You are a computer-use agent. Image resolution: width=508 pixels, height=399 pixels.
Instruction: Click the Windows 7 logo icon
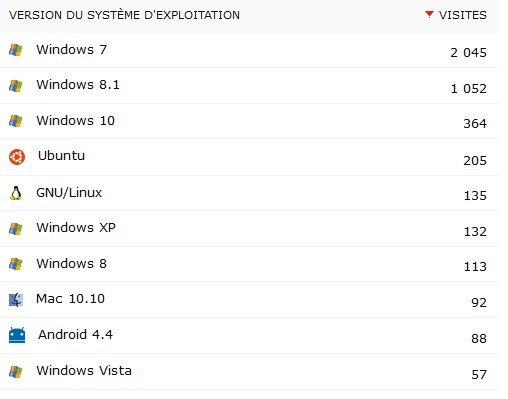(x=15, y=50)
